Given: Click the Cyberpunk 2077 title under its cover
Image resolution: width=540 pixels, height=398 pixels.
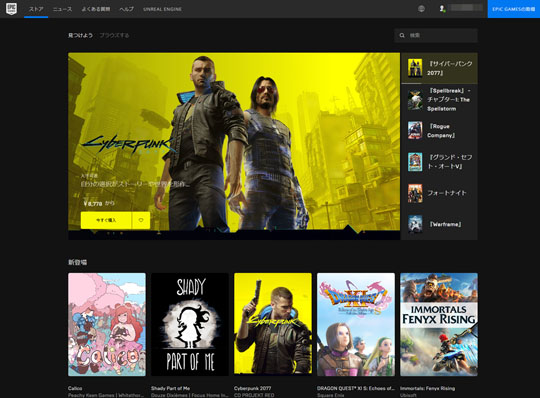Looking at the screenshot, I should tap(252, 388).
